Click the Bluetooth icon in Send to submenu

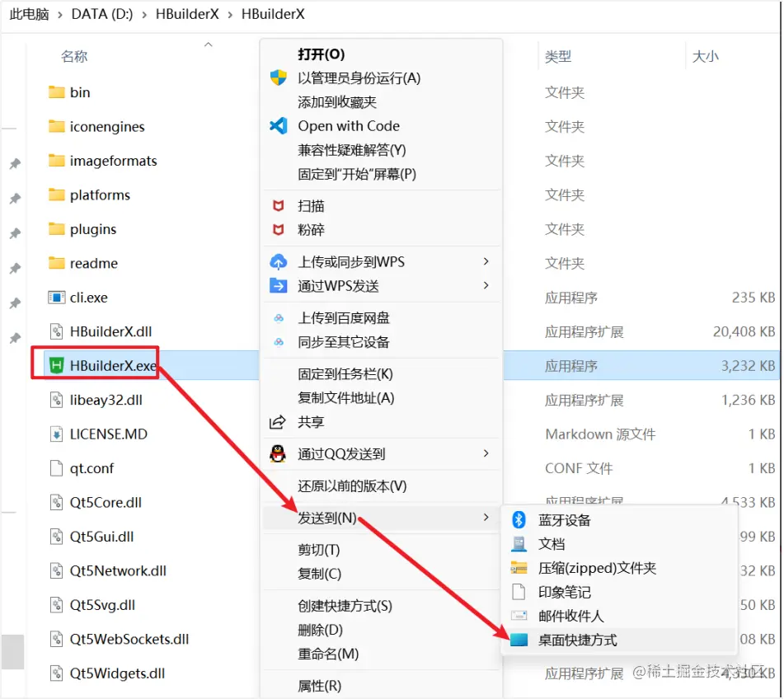[519, 520]
